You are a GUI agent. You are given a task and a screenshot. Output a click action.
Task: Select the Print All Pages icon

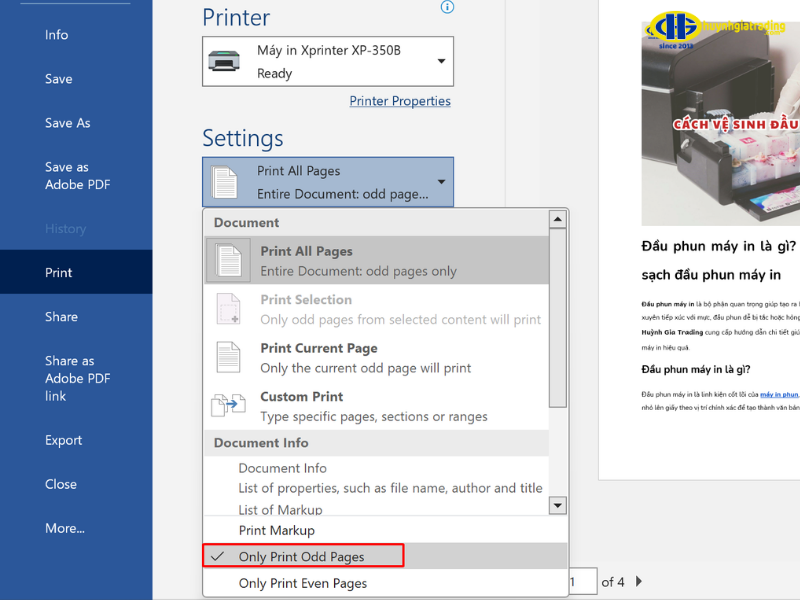pos(229,260)
